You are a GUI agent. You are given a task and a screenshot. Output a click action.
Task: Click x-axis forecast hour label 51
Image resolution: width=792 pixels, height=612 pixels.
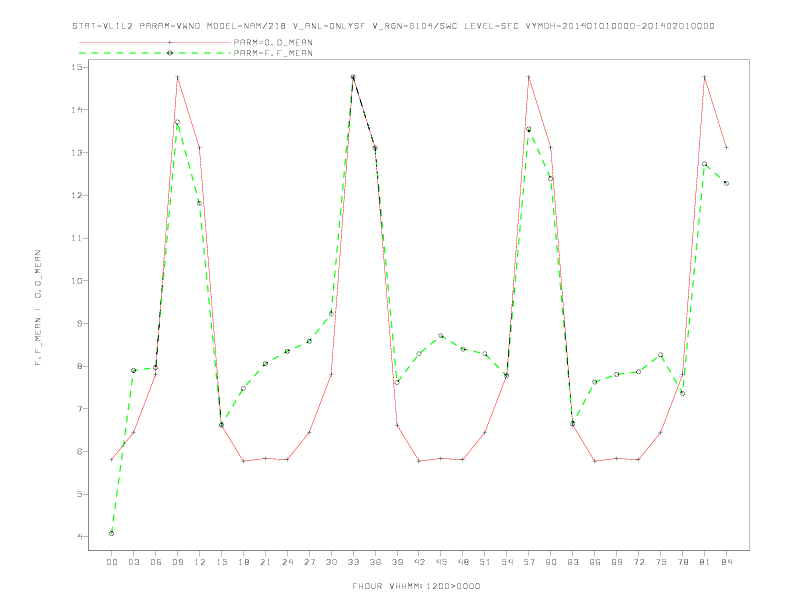485,562
